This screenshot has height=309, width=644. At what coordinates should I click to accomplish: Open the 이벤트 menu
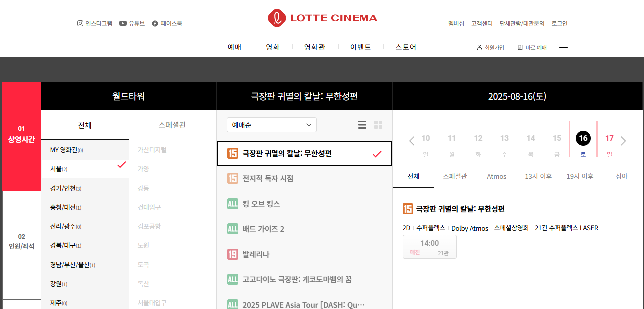(x=360, y=47)
